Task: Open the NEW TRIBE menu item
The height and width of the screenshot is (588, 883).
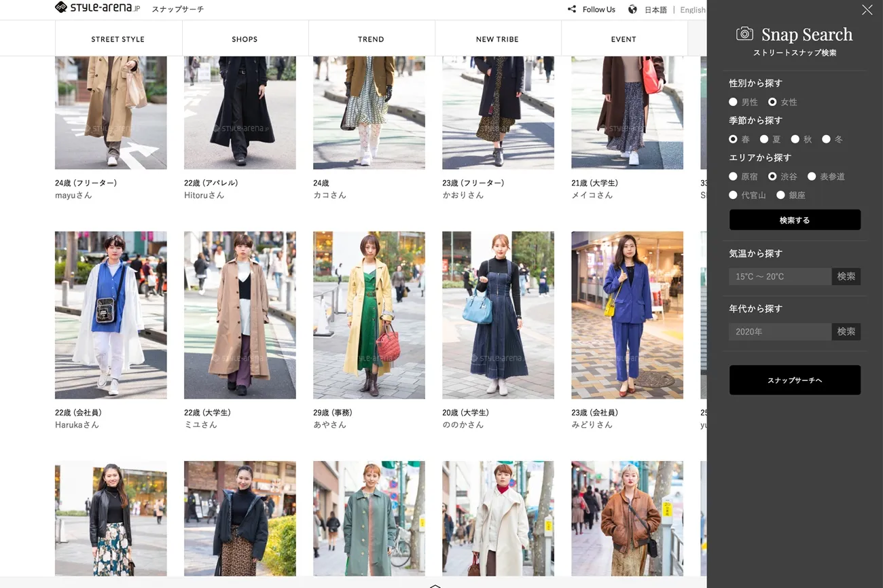Action: coord(497,39)
